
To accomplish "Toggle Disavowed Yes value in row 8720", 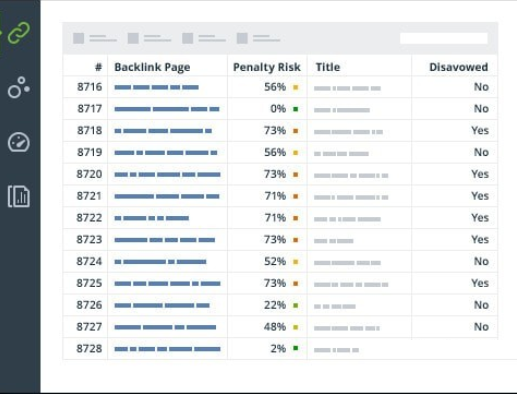I will click(x=480, y=174).
